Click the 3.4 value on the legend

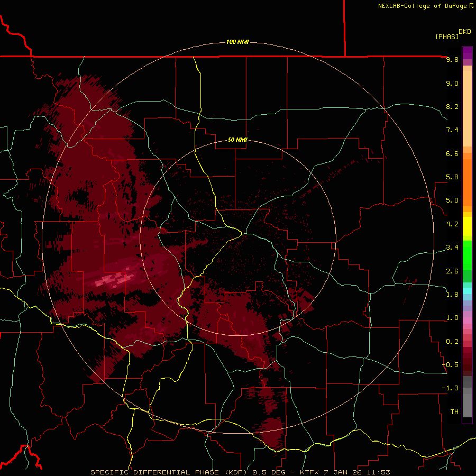point(452,248)
